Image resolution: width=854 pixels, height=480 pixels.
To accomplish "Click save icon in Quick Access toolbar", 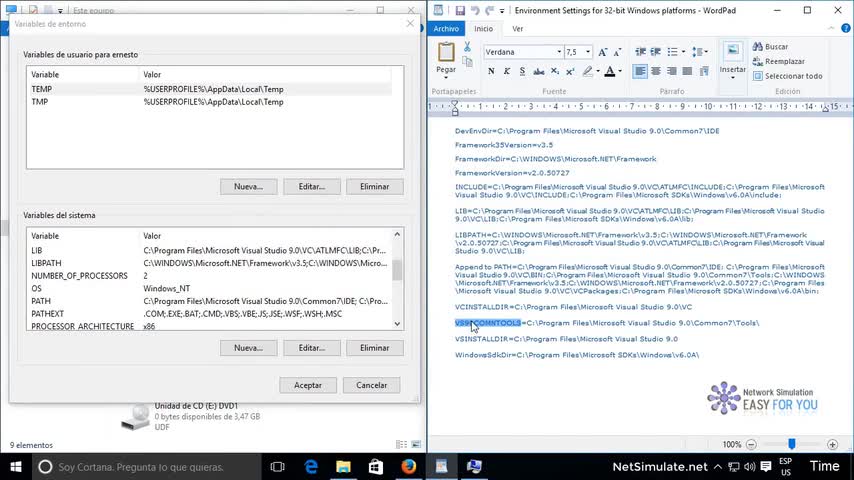I will (x=460, y=10).
